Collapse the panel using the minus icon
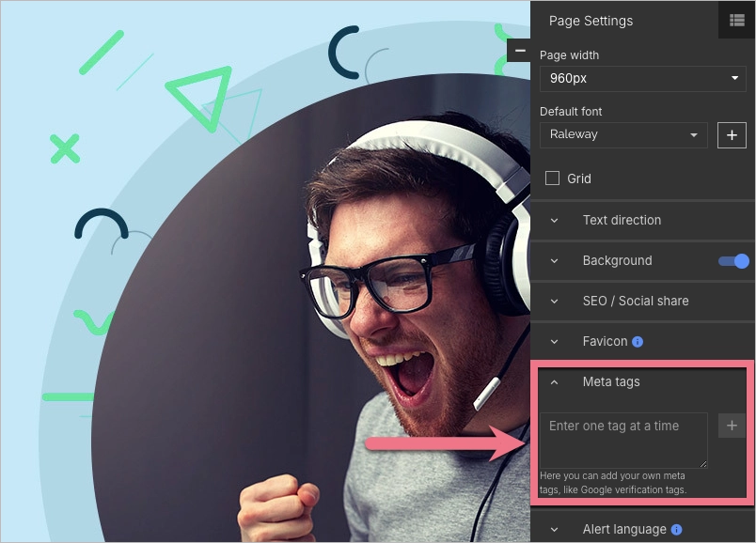This screenshot has width=756, height=543. pos(520,49)
